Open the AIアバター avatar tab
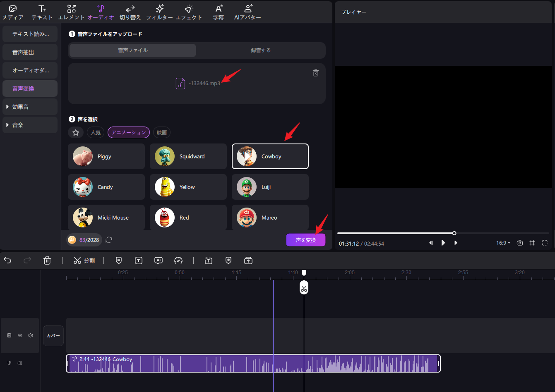This screenshot has height=392, width=555. 248,12
